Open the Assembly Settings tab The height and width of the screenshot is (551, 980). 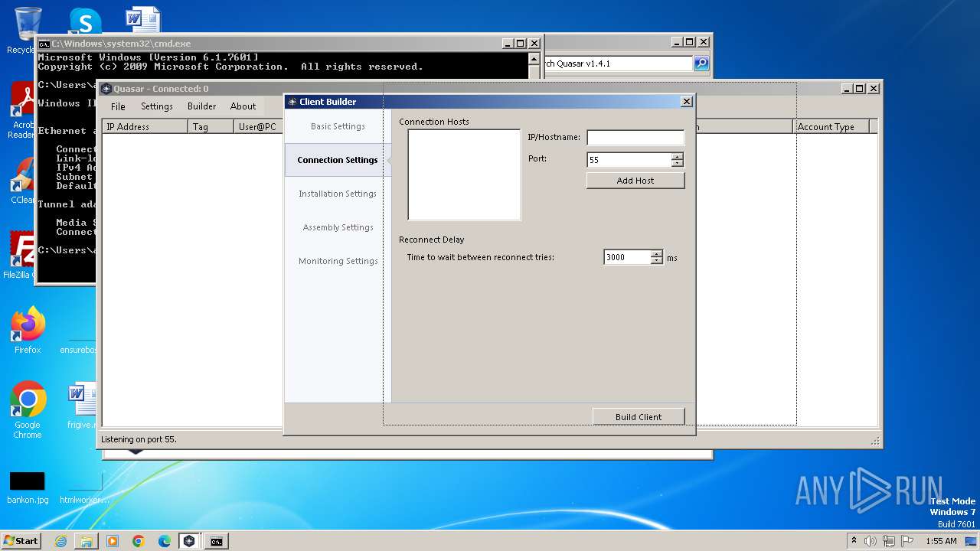tap(338, 227)
